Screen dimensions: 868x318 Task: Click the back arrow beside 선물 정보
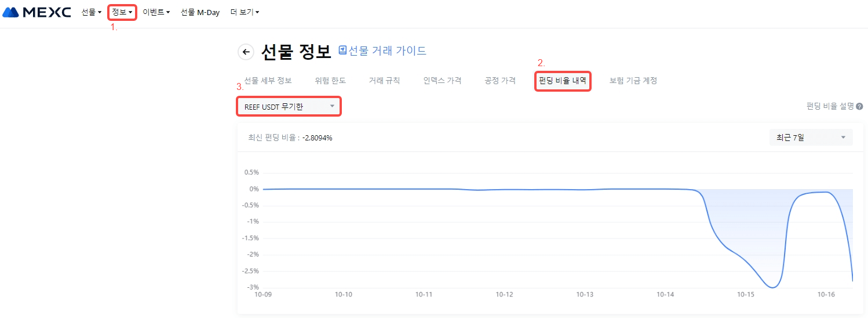coord(246,52)
